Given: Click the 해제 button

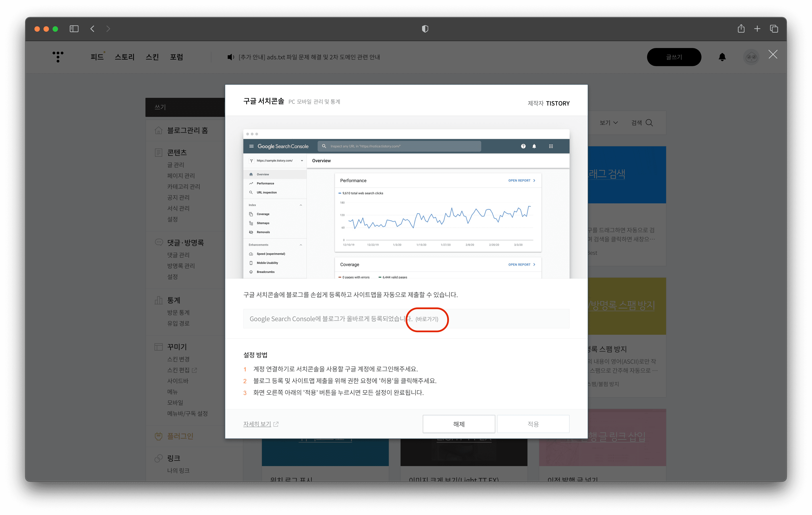Looking at the screenshot, I should pyautogui.click(x=459, y=424).
